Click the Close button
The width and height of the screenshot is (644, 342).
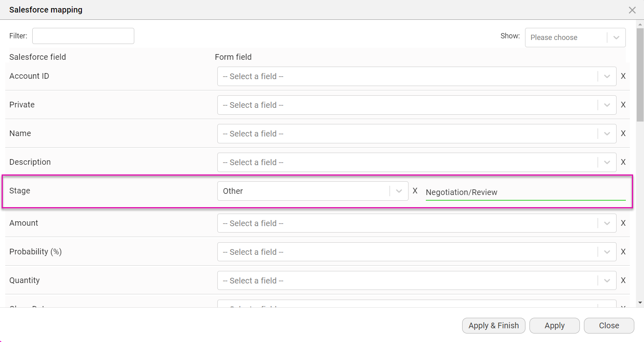coord(609,325)
